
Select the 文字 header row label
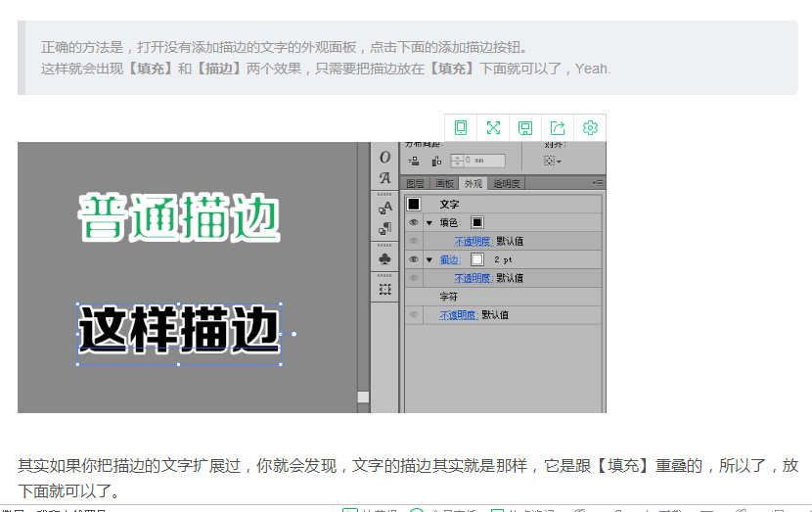tap(449, 205)
